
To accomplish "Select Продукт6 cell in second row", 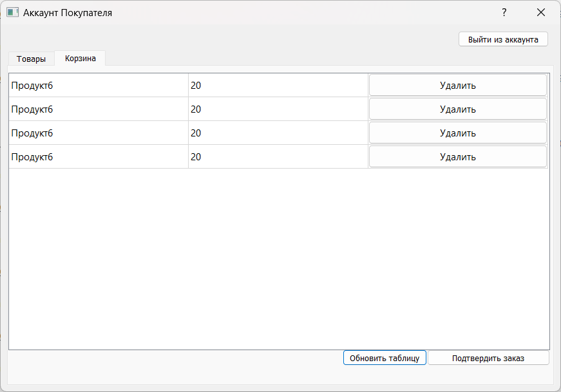I will (99, 109).
